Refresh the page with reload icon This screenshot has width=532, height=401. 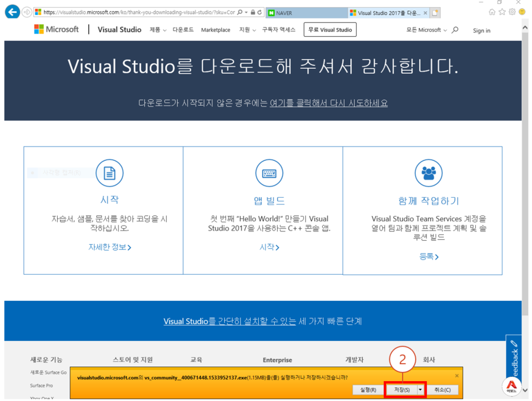pos(259,12)
